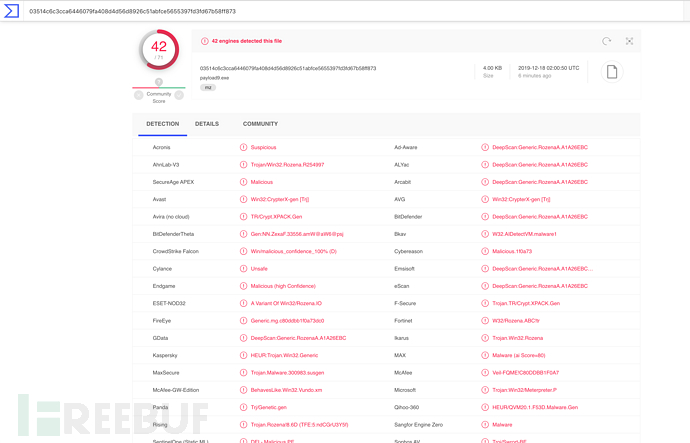Click the BitDefender engine name

click(408, 217)
